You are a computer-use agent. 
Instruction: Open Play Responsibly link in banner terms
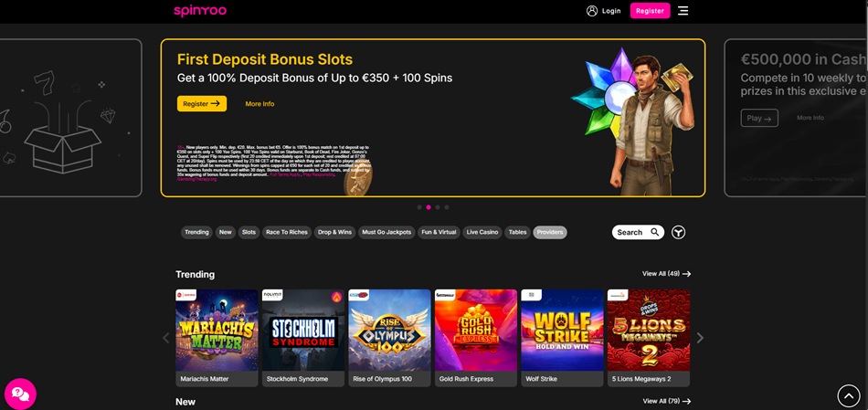319,174
